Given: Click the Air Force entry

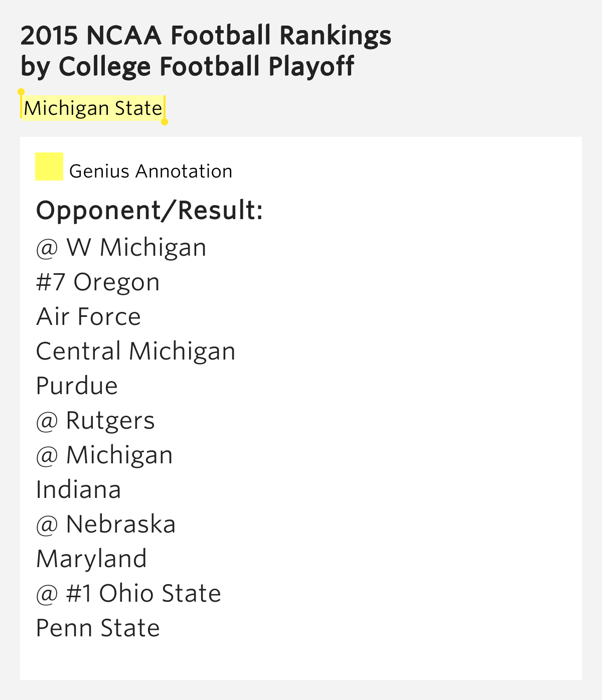Looking at the screenshot, I should coord(89,317).
